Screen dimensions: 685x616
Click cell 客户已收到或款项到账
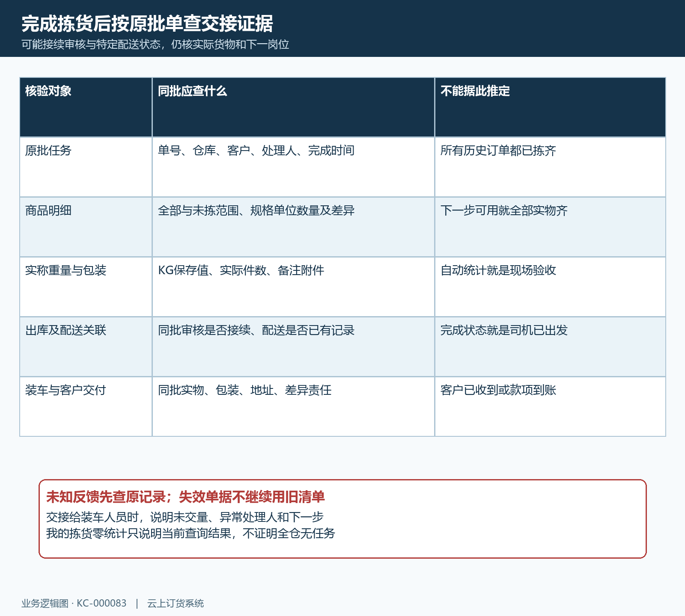click(x=550, y=406)
